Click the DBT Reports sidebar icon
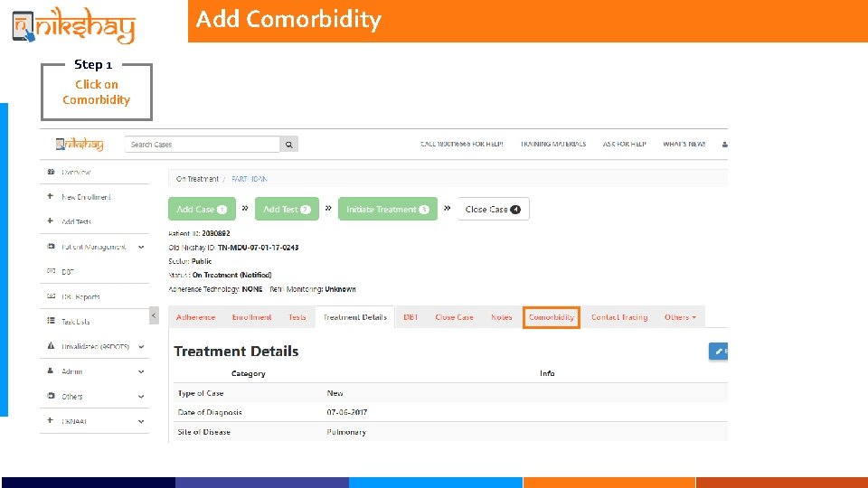This screenshot has width=868, height=488. [51, 296]
